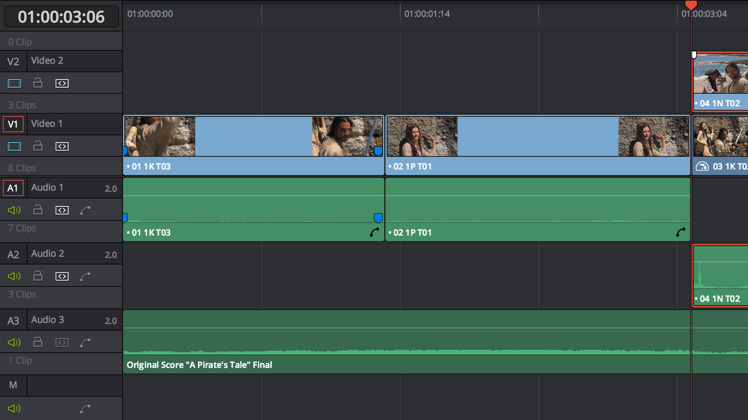
Task: Mute the master track M speaker
Action: pos(14,408)
